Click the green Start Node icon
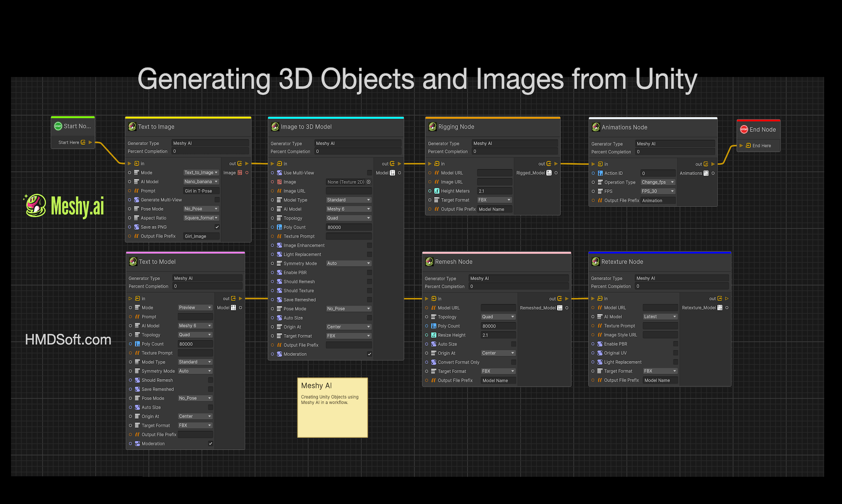 58,126
